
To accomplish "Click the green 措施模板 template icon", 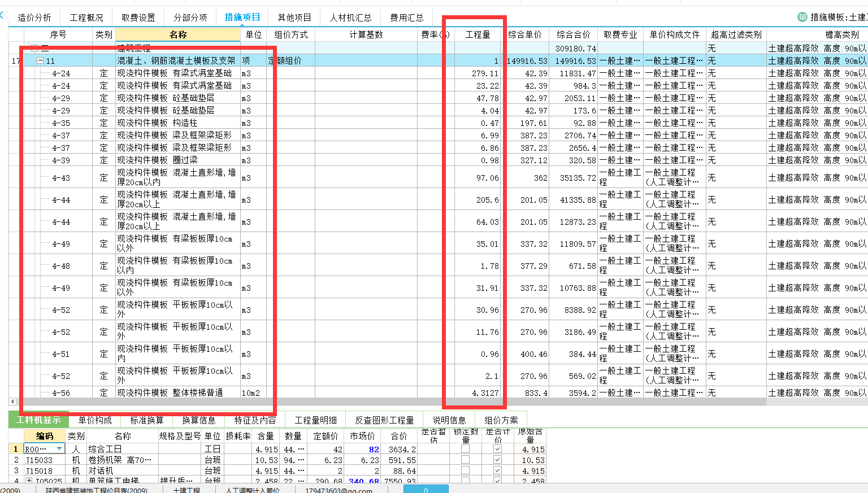I will (x=802, y=18).
